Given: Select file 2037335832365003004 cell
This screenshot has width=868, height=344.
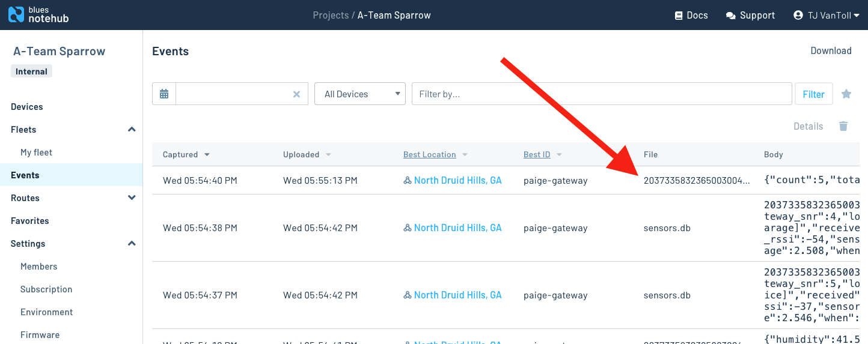Looking at the screenshot, I should point(697,180).
